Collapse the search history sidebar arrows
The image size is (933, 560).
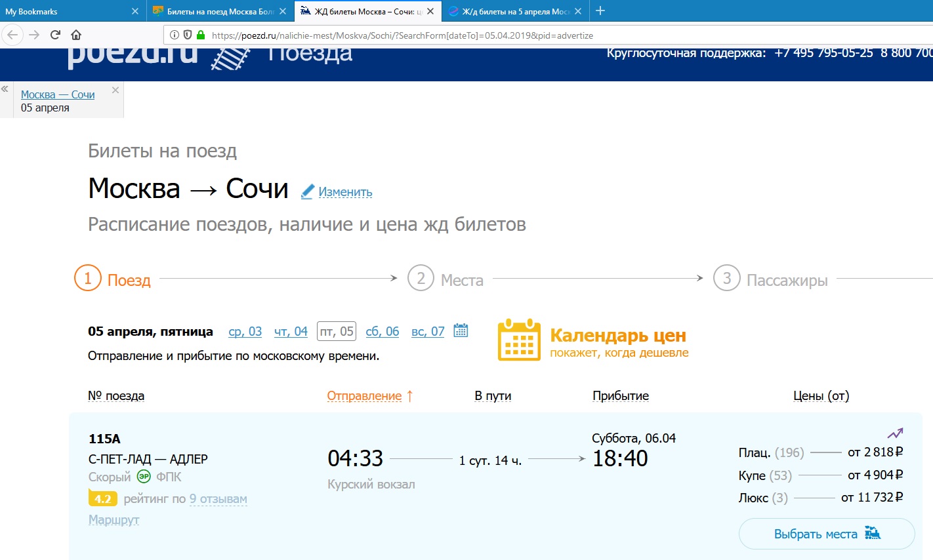tap(5, 89)
